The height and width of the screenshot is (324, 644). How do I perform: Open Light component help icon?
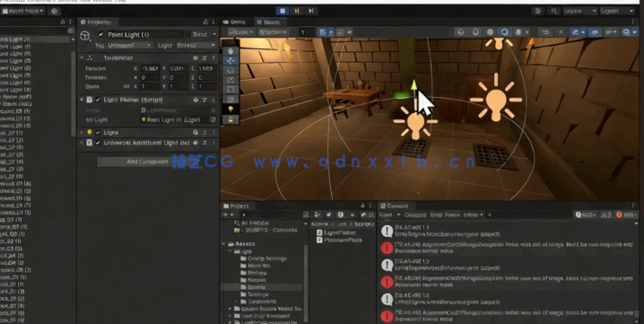pos(196,133)
